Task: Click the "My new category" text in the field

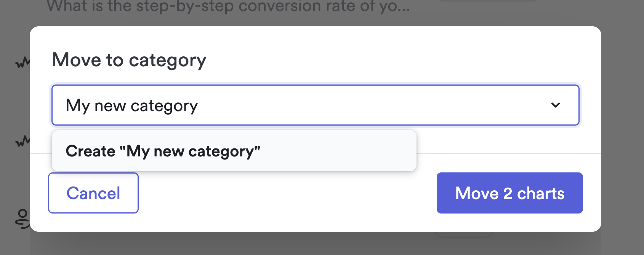Action: pyautogui.click(x=132, y=105)
